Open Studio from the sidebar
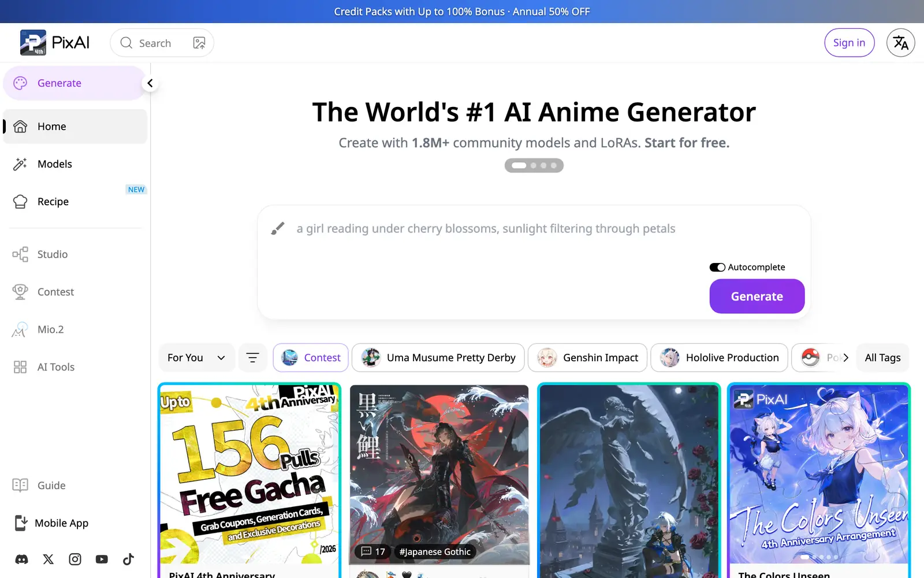Viewport: 924px width, 578px height. coord(75,254)
